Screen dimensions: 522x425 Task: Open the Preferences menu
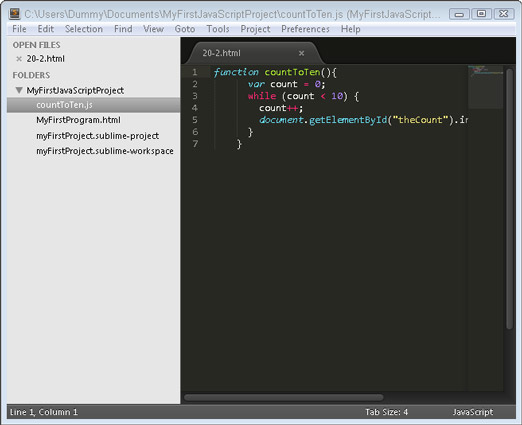[305, 29]
